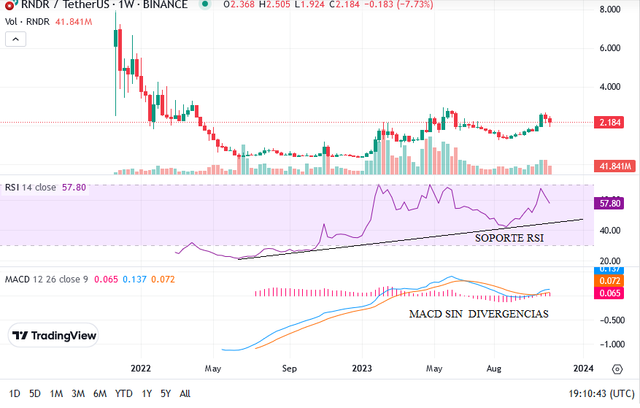The width and height of the screenshot is (640, 408).
Task: Click the Aug label on time axis
Action: click(494, 368)
